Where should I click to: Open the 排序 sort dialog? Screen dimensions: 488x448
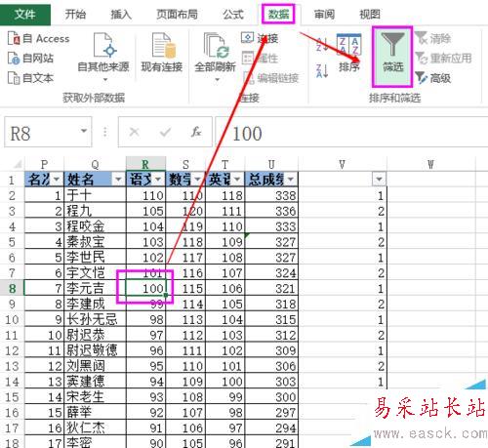349,53
